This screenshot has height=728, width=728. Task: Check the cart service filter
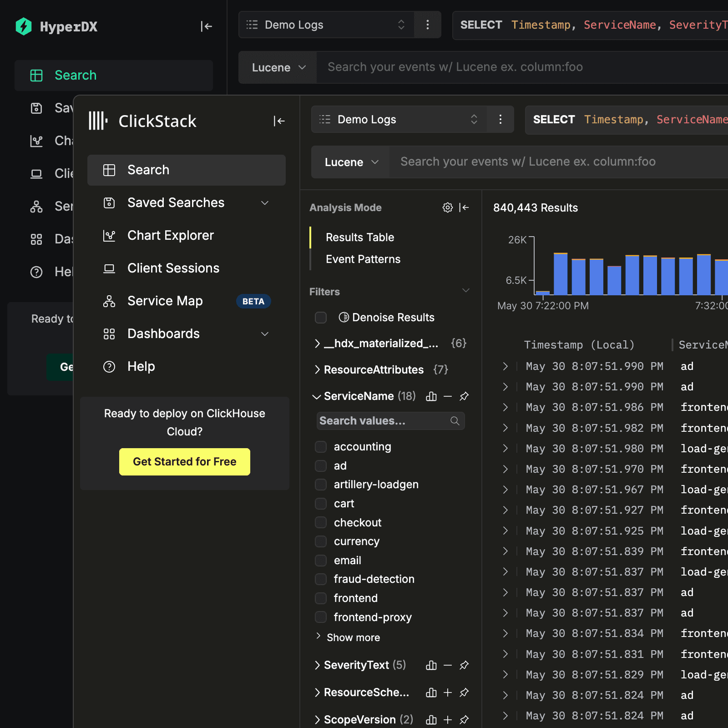tap(321, 504)
